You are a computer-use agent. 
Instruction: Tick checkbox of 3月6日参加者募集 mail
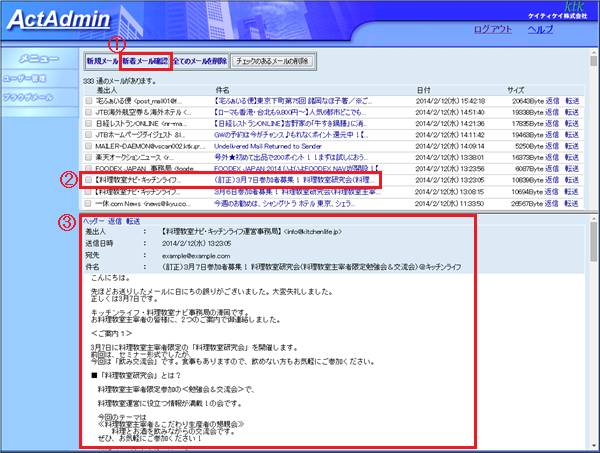89,192
